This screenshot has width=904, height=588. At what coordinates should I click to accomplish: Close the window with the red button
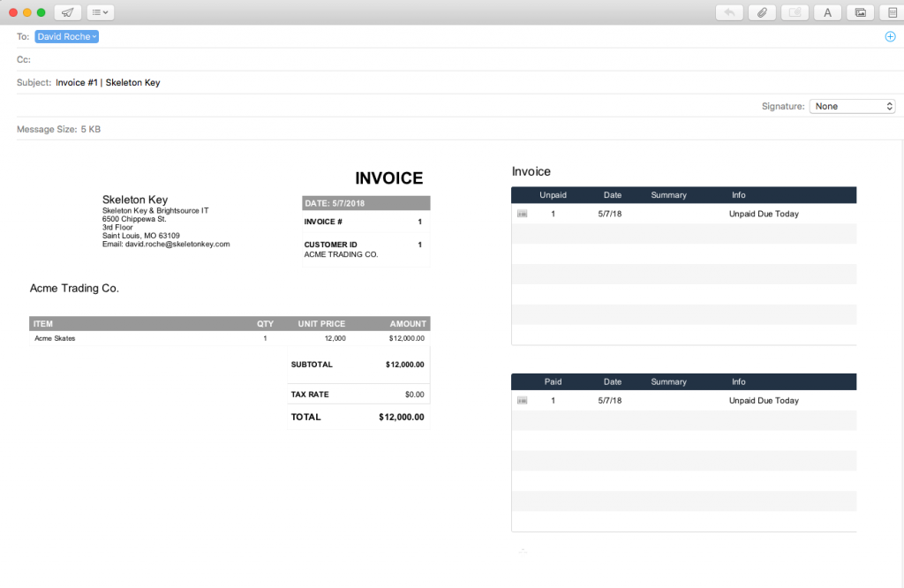click(12, 12)
